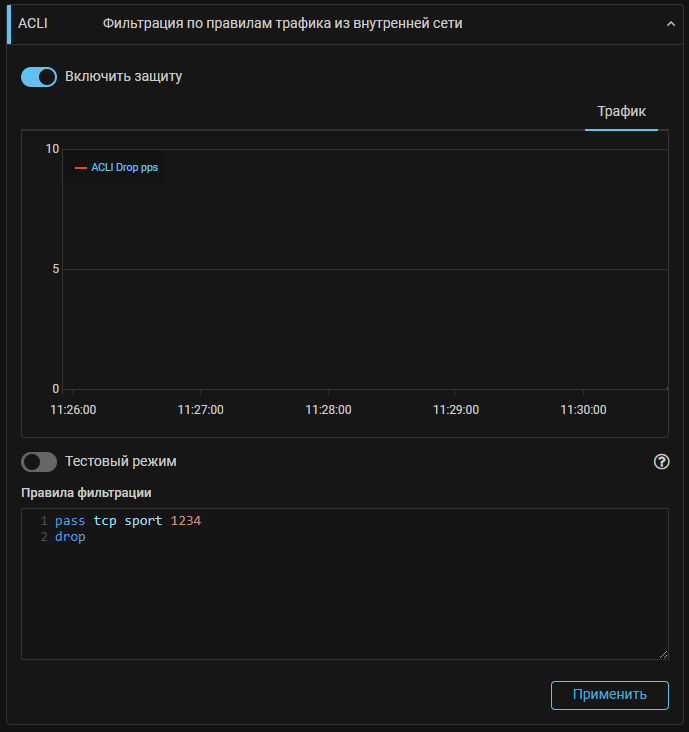Enable the 'Тестовый режим' toggle
This screenshot has width=689, height=732.
39,462
